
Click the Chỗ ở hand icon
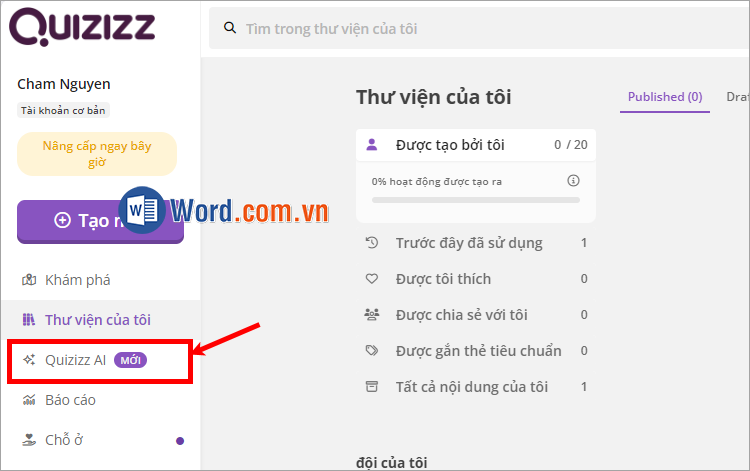[29, 440]
